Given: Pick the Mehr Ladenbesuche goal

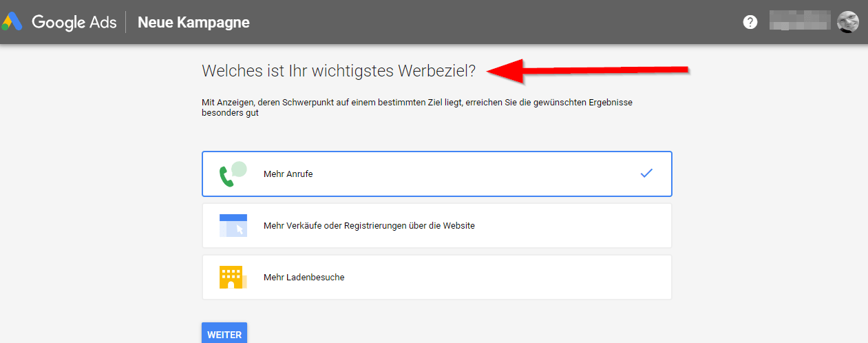Looking at the screenshot, I should [437, 277].
